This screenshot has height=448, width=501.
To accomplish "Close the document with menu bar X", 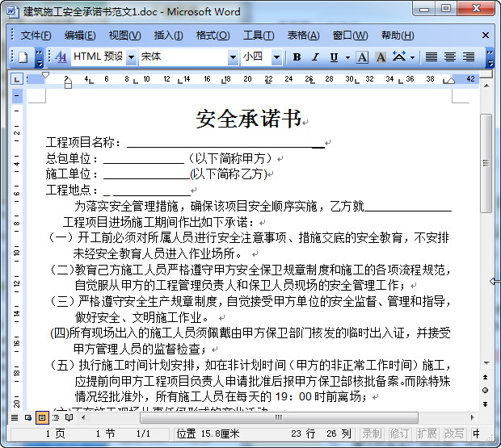I will [486, 35].
